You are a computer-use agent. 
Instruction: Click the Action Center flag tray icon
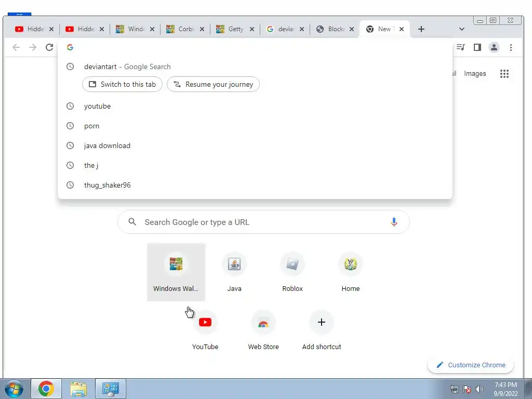[x=467, y=389]
